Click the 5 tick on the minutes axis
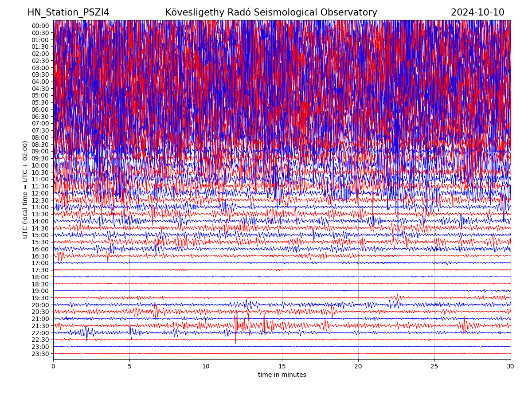The height and width of the screenshot is (399, 532). pos(129,366)
